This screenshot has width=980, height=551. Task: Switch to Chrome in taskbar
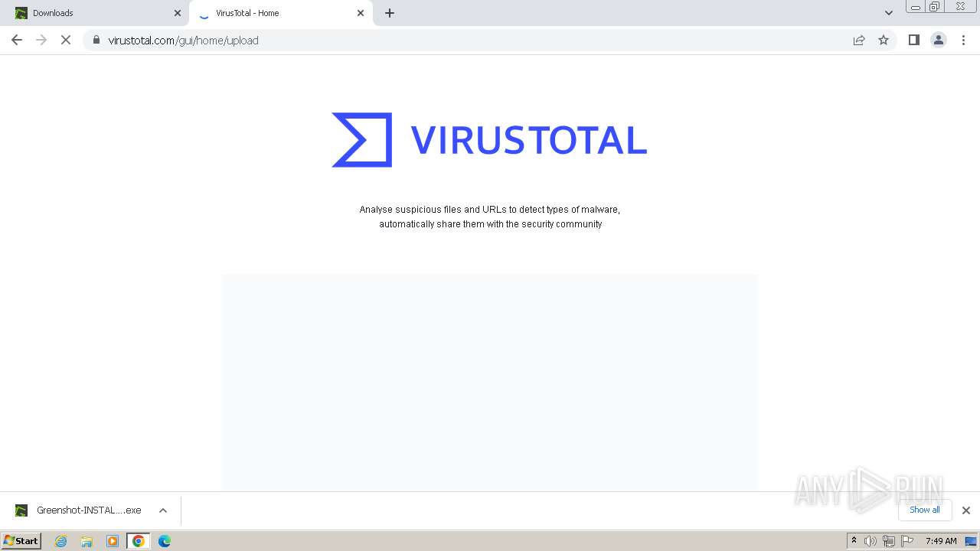coord(139,541)
